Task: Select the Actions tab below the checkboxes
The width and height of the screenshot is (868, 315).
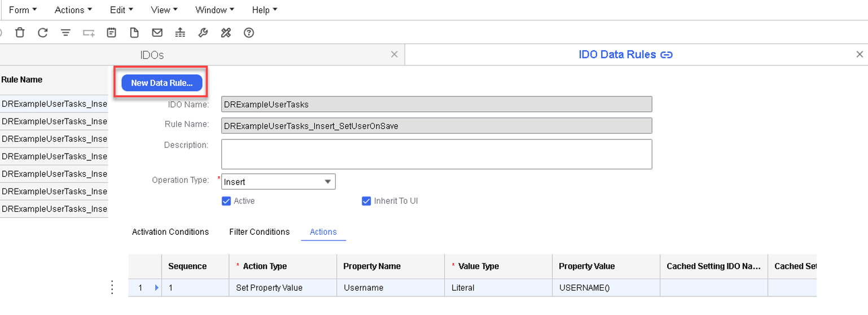Action: 323,232
